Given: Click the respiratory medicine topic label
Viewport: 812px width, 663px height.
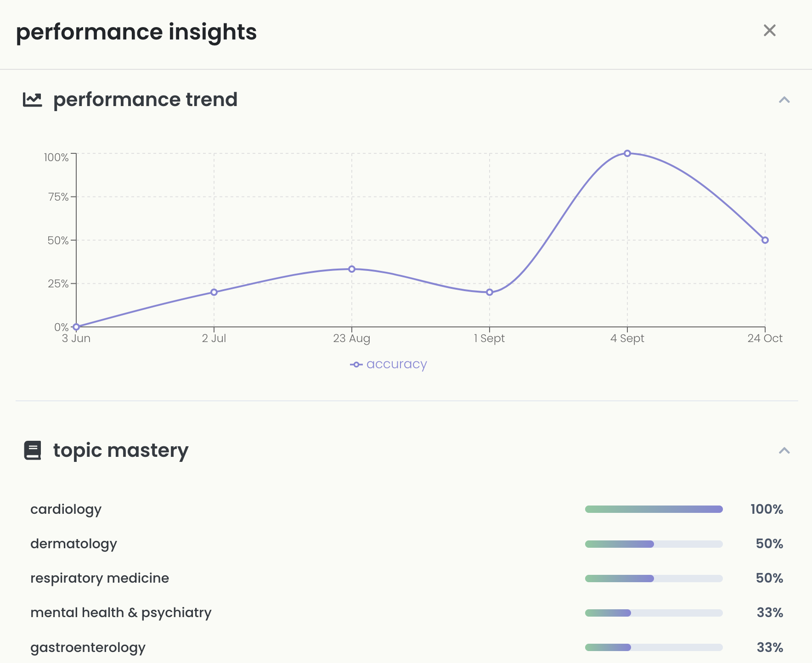Looking at the screenshot, I should [100, 578].
